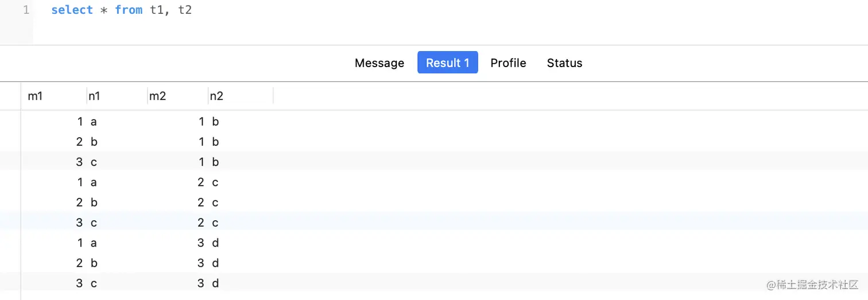Click line number 1 in the gutter
Screen dimensions: 868x300
pyautogui.click(x=26, y=10)
